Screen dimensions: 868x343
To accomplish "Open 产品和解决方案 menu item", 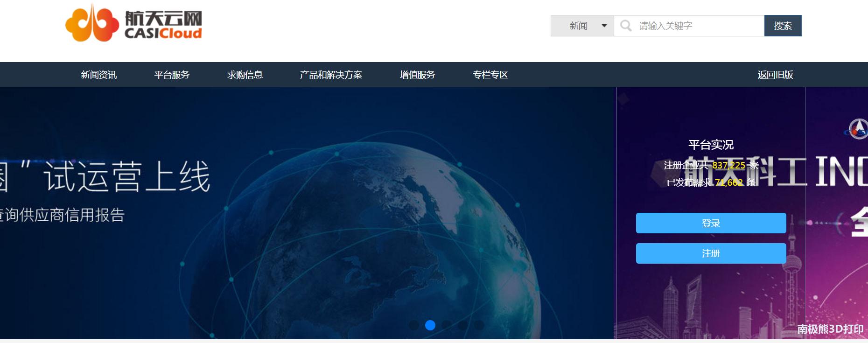I will pyautogui.click(x=331, y=75).
